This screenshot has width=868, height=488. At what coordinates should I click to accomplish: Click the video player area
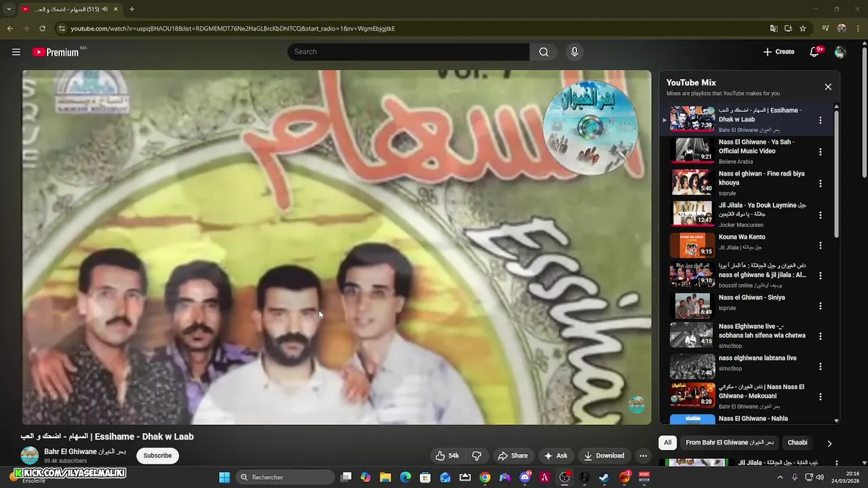(336, 247)
